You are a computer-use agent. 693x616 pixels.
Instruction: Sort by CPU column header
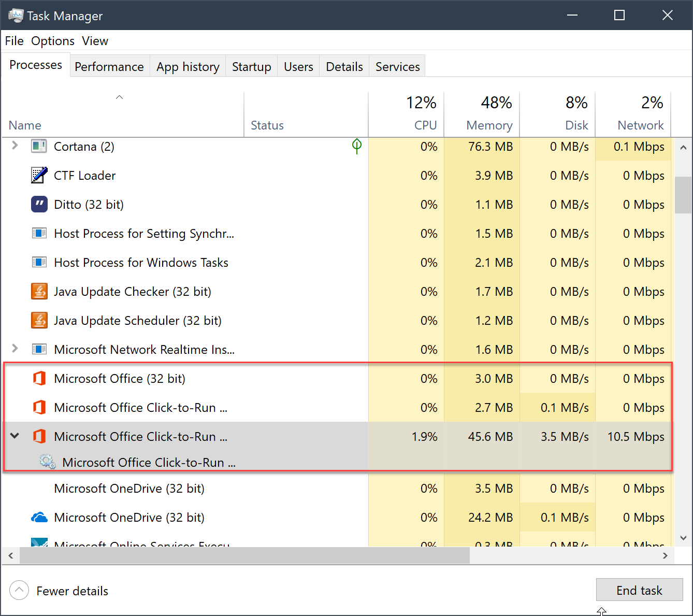pyautogui.click(x=406, y=114)
